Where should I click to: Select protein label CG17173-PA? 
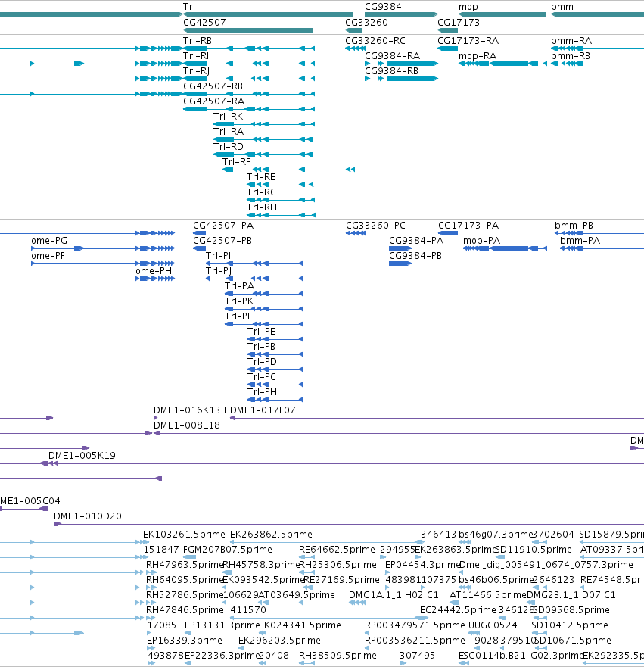tap(468, 226)
